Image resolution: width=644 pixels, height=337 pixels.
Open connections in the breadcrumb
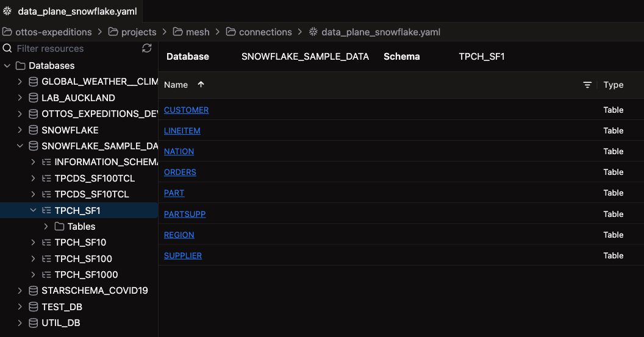(265, 32)
